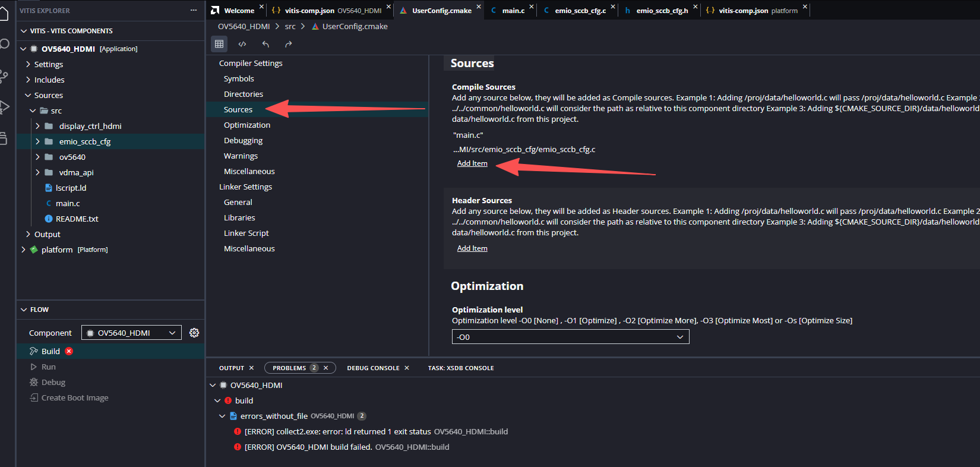Open main.c in explorer tree

tap(68, 203)
